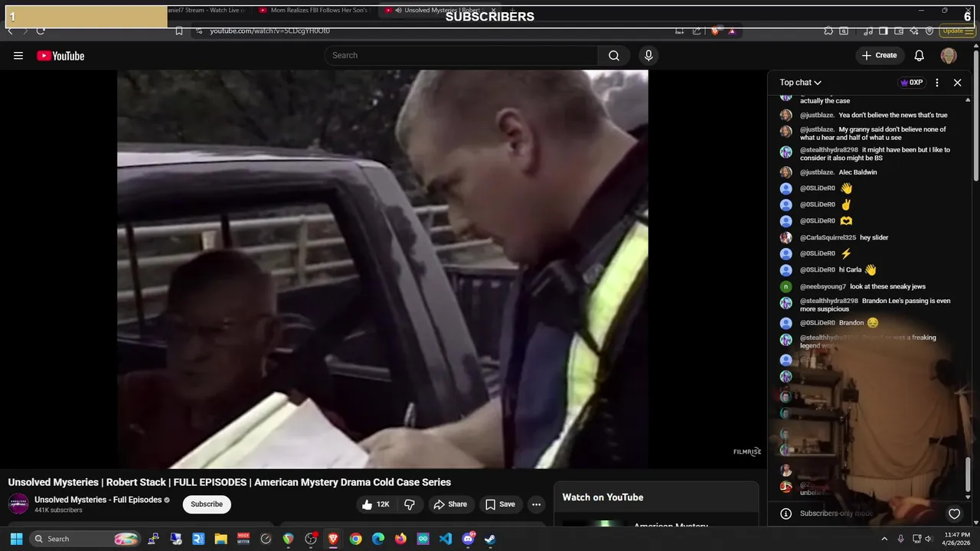The image size is (980, 551).
Task: Close the Unsolved Mysteries browser tab
Action: [494, 11]
